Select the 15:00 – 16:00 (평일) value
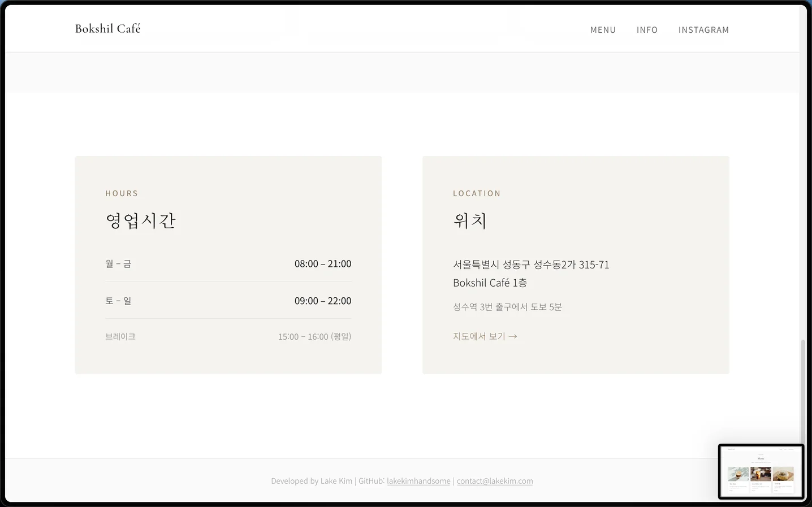812x507 pixels. coord(314,337)
